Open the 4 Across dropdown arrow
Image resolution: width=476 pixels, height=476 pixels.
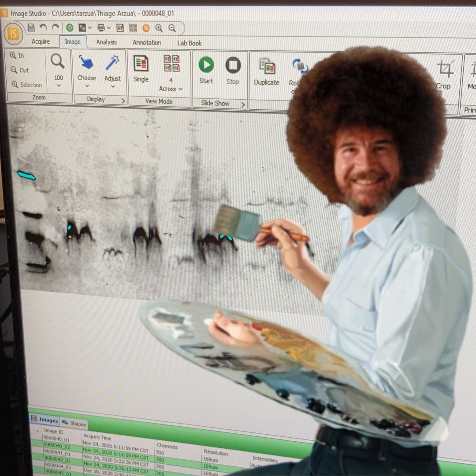(181, 89)
